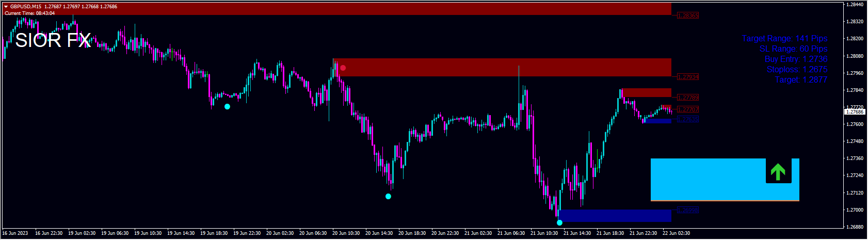Viewport: 868px width, 240px height.
Task: Click the 1.28320 price scale value
Action: coord(856,22)
